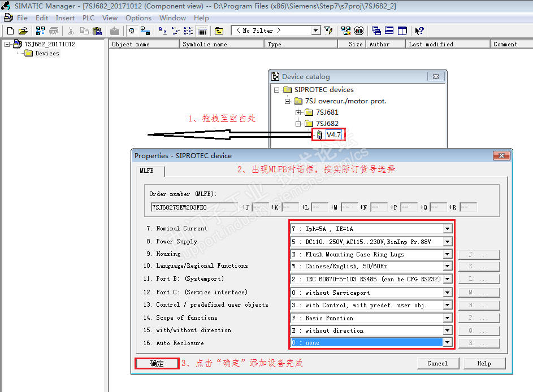The height and width of the screenshot is (392, 533).
Task: Collapse the 7SJ682_20171012 project tree node
Action: (x=7, y=44)
